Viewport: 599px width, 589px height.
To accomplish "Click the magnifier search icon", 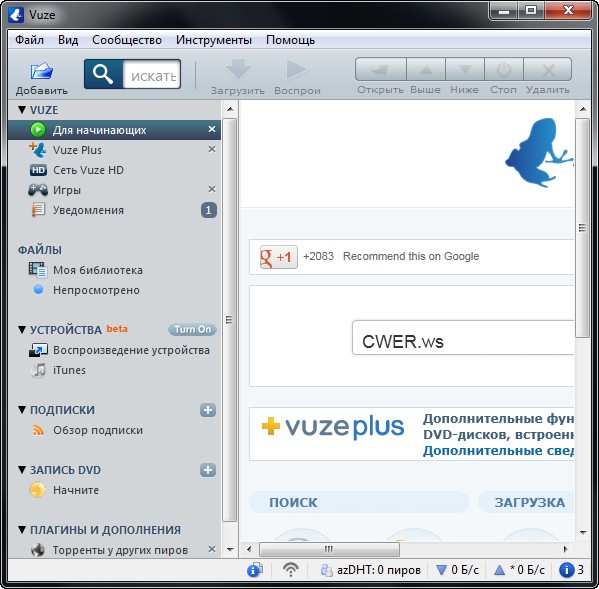I will (103, 74).
